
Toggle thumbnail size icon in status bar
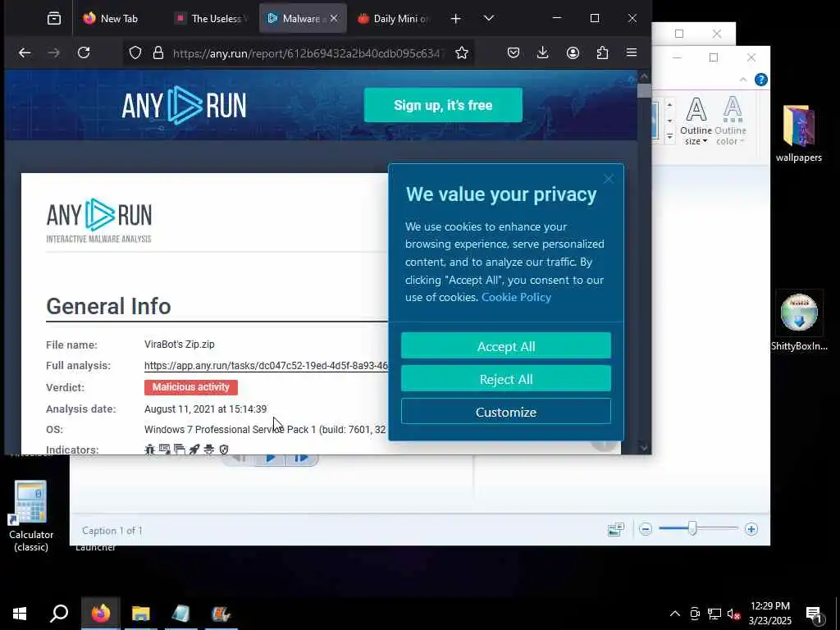(x=616, y=529)
